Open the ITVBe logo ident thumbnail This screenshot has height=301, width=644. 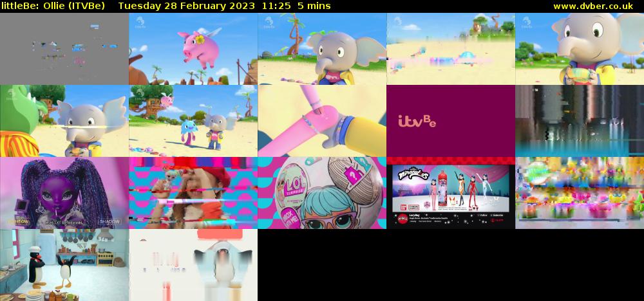(x=451, y=121)
